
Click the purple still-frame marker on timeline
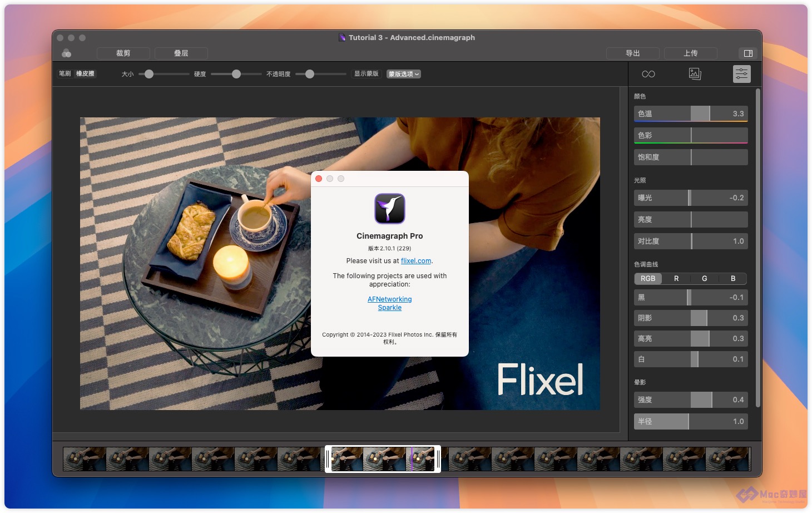pos(412,459)
